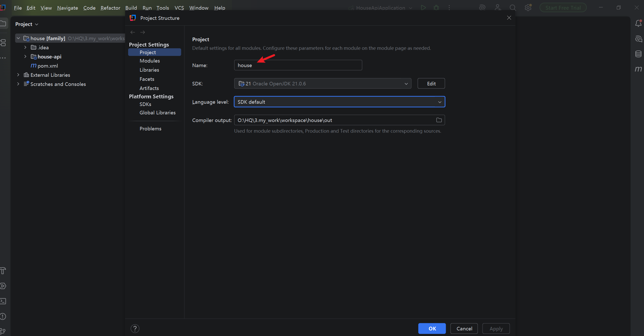The image size is (644, 336).
Task: Open the Language level dropdown
Action: (x=440, y=102)
